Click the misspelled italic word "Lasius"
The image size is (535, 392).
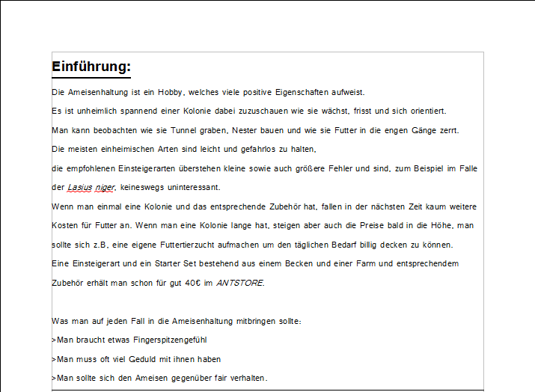point(79,187)
